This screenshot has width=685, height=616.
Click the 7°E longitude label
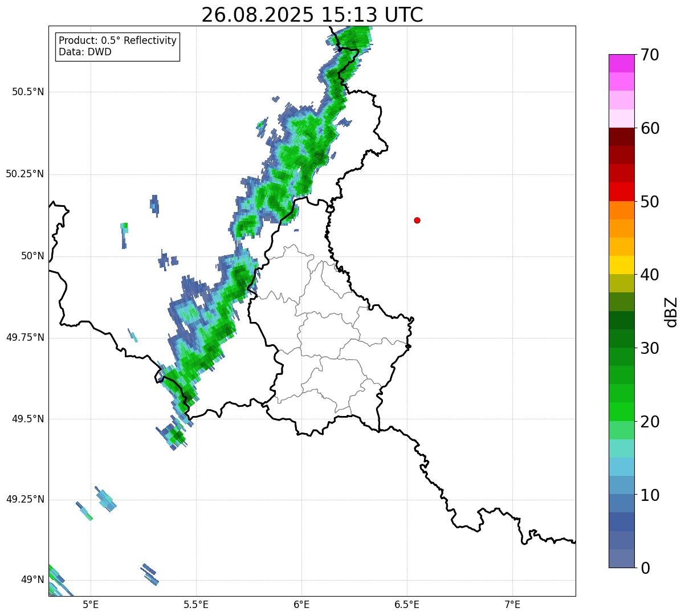coord(512,605)
